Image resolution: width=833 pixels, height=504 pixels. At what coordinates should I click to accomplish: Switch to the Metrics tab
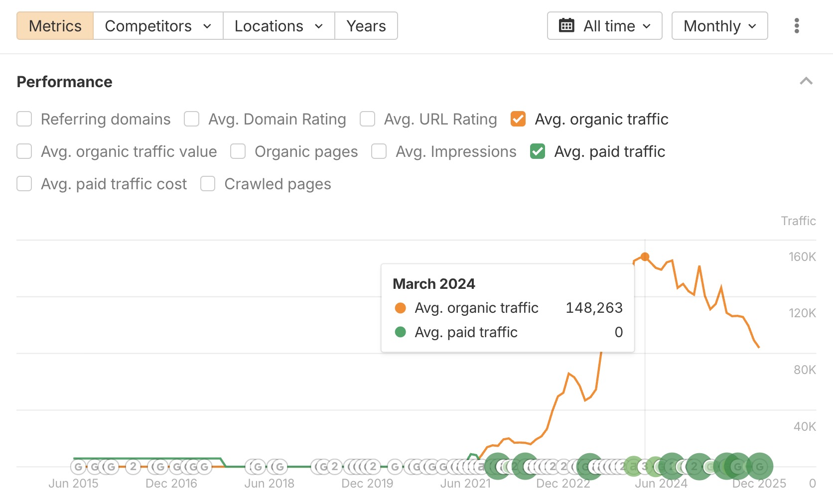click(x=55, y=26)
